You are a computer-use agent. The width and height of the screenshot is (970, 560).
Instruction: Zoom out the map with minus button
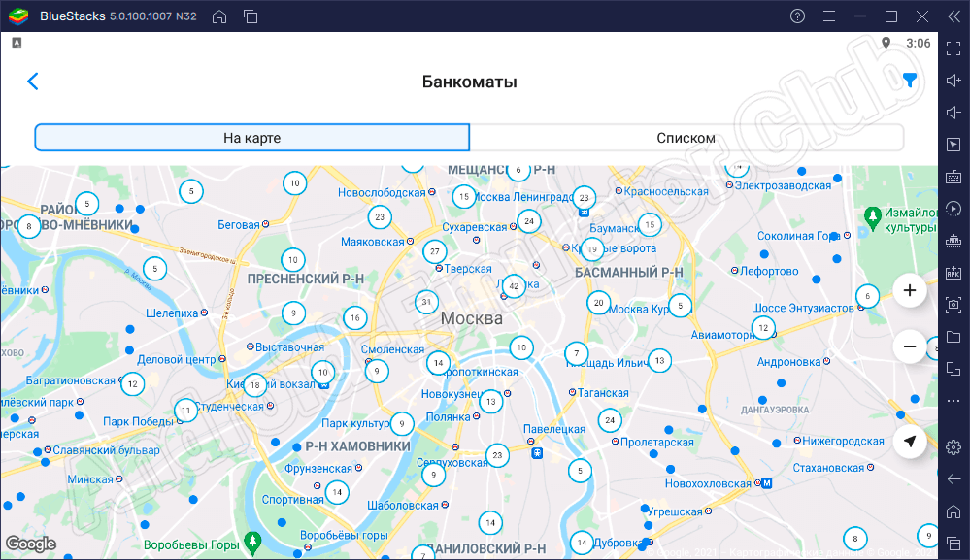pyautogui.click(x=910, y=346)
